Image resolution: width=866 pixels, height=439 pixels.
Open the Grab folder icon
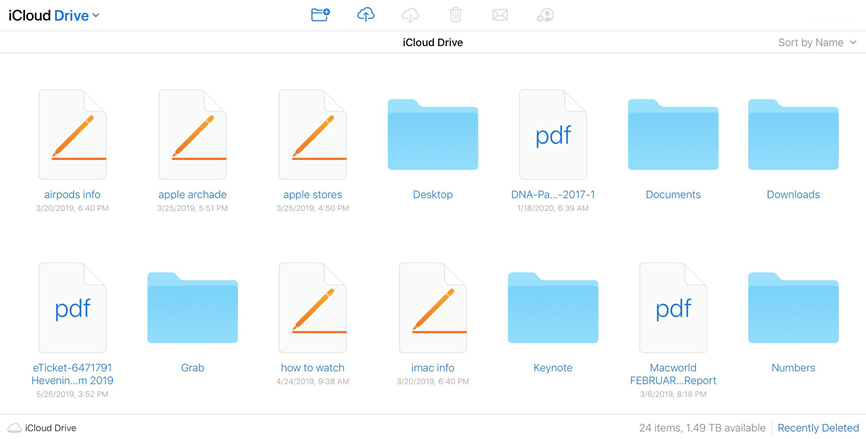tap(193, 308)
